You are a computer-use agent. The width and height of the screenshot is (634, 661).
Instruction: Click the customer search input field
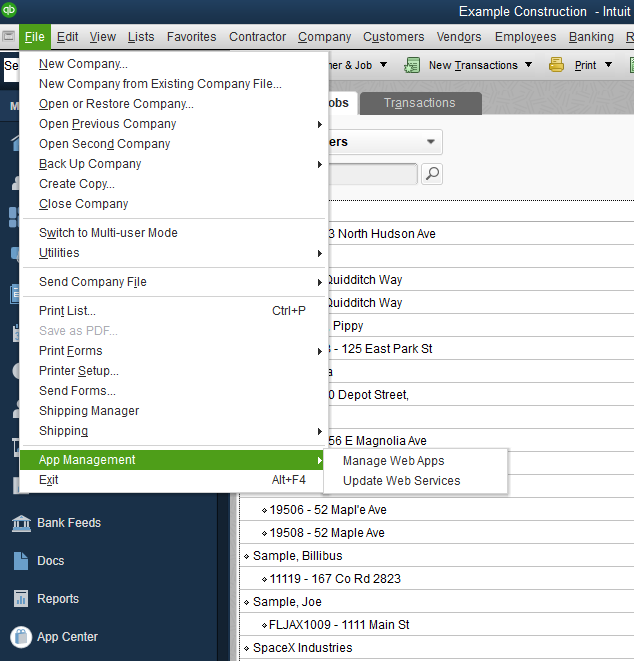[373, 174]
